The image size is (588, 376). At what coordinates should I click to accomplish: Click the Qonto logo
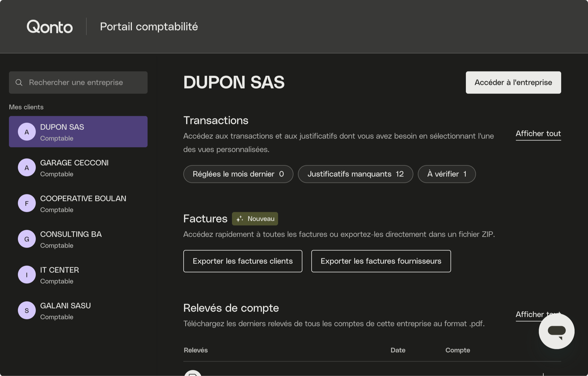(49, 27)
